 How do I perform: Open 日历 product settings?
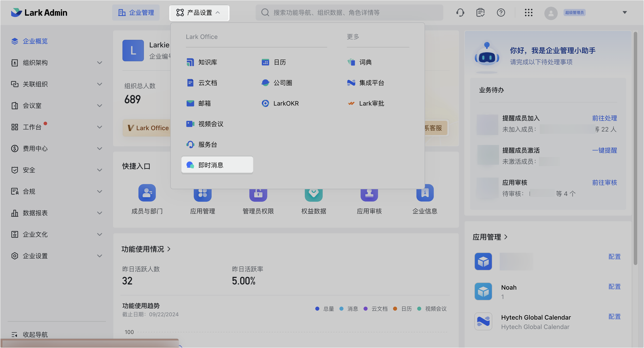(274, 62)
